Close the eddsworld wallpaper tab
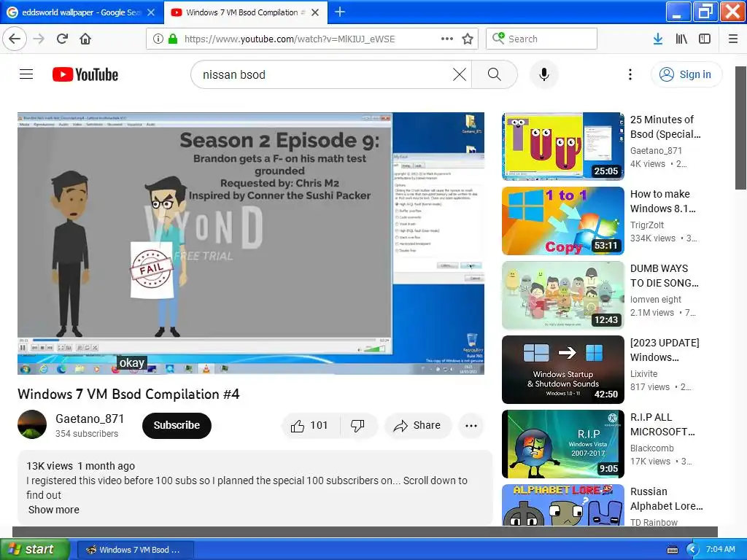 150,12
